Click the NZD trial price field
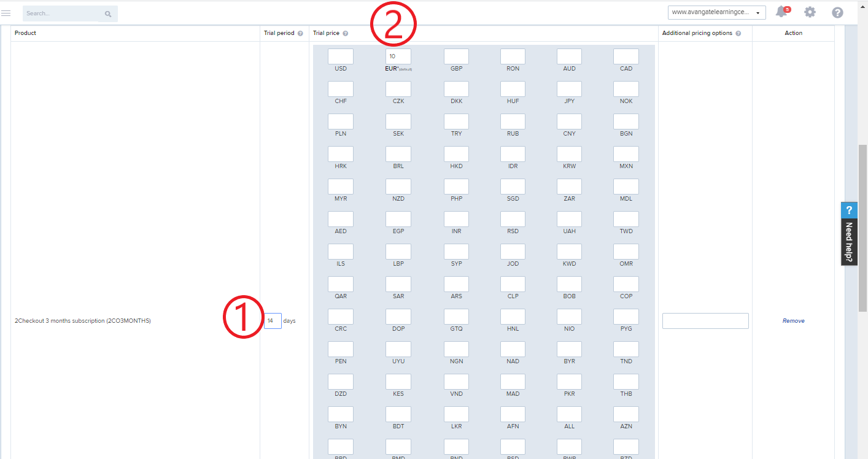This screenshot has height=459, width=868. tap(398, 187)
